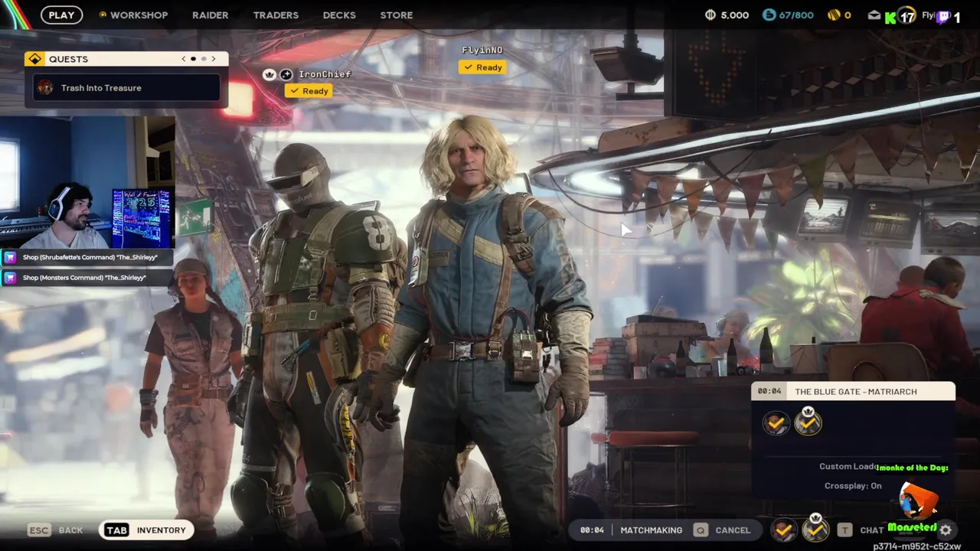980x551 pixels.
Task: Click the first squad avatar in bottom bar
Action: (x=783, y=530)
